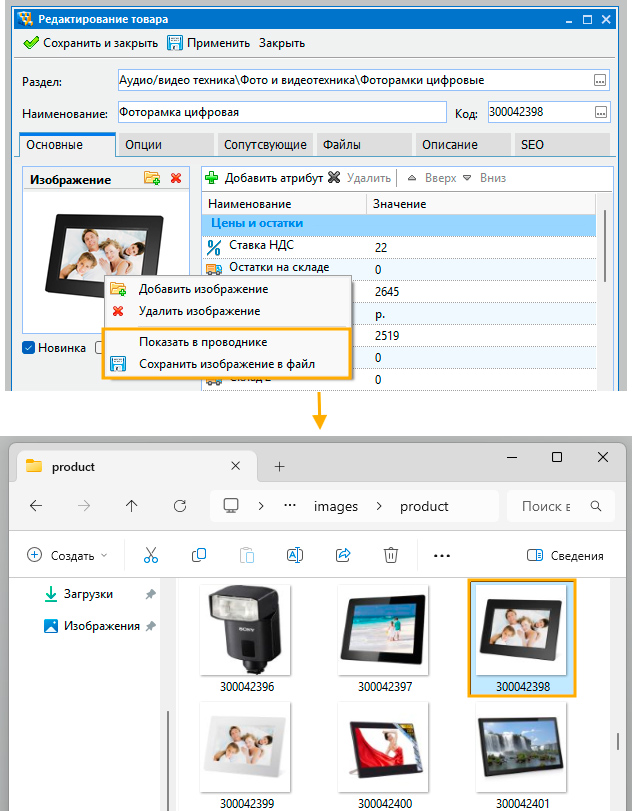Screen dimensions: 632x811
Task: Click the Применить floppy disk icon
Action: pos(175,43)
